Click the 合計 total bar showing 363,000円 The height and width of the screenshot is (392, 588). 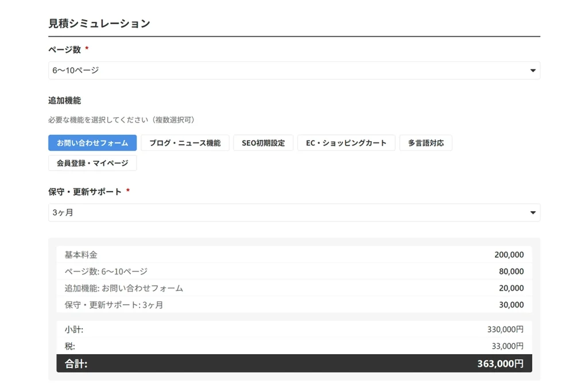pyautogui.click(x=294, y=363)
